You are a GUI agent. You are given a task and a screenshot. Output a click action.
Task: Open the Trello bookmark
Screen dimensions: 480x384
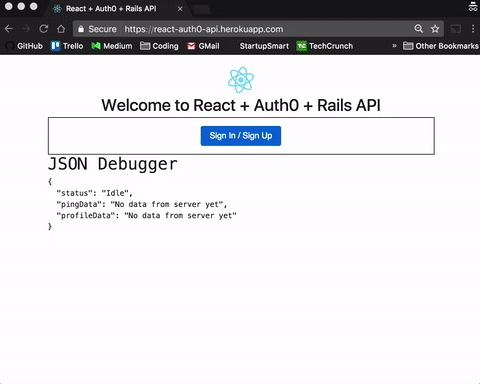[67, 46]
